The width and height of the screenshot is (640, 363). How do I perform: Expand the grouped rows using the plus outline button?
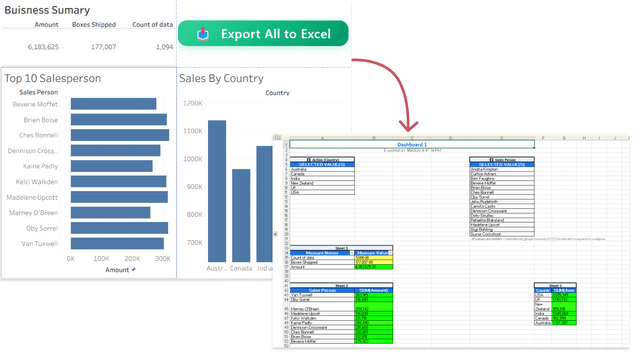coord(276,234)
